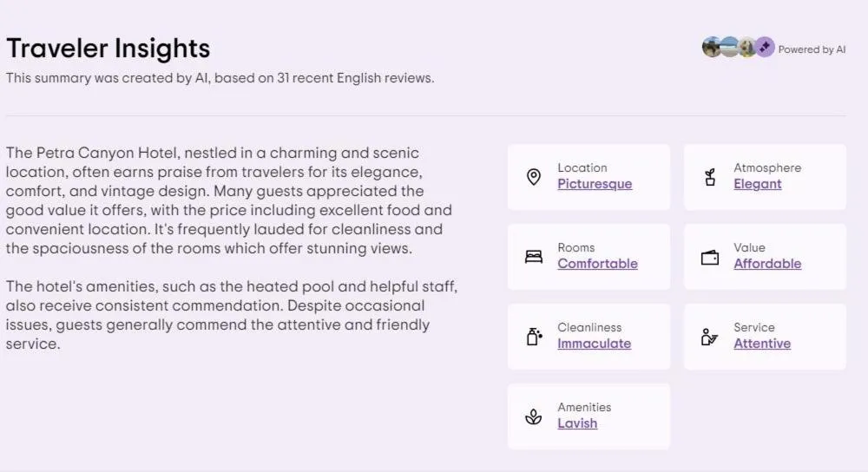Click the first reviewer avatar thumbnail

(x=712, y=48)
